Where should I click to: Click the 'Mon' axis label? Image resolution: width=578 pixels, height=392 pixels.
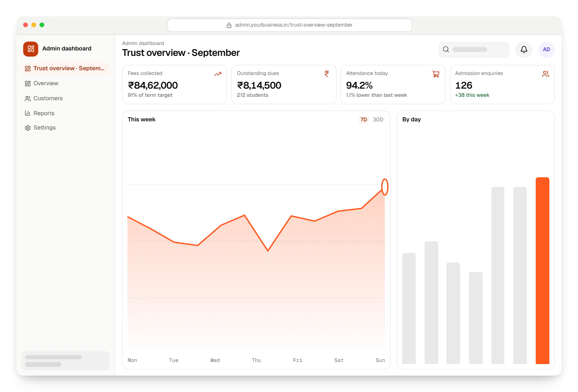click(132, 360)
